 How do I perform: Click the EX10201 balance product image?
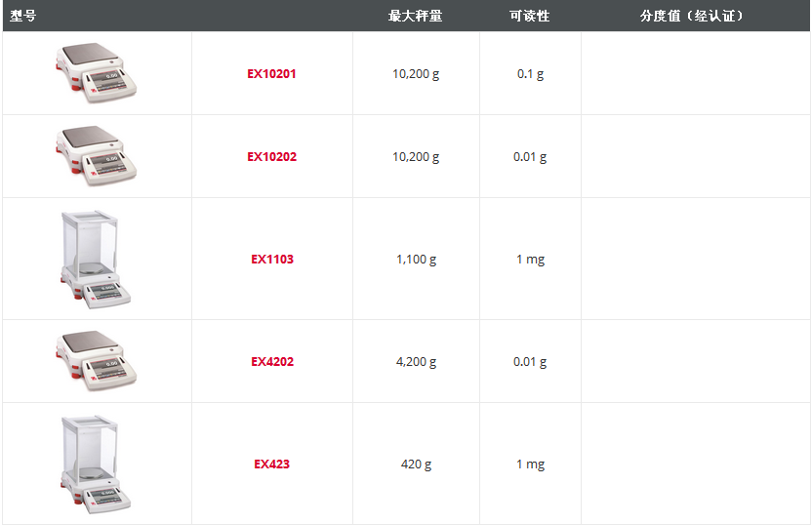tap(96, 72)
